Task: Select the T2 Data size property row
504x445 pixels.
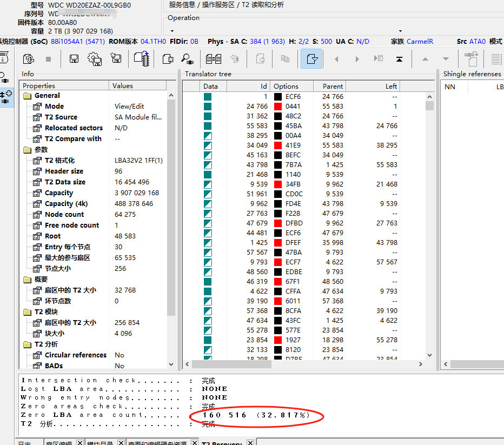Action: [x=93, y=182]
